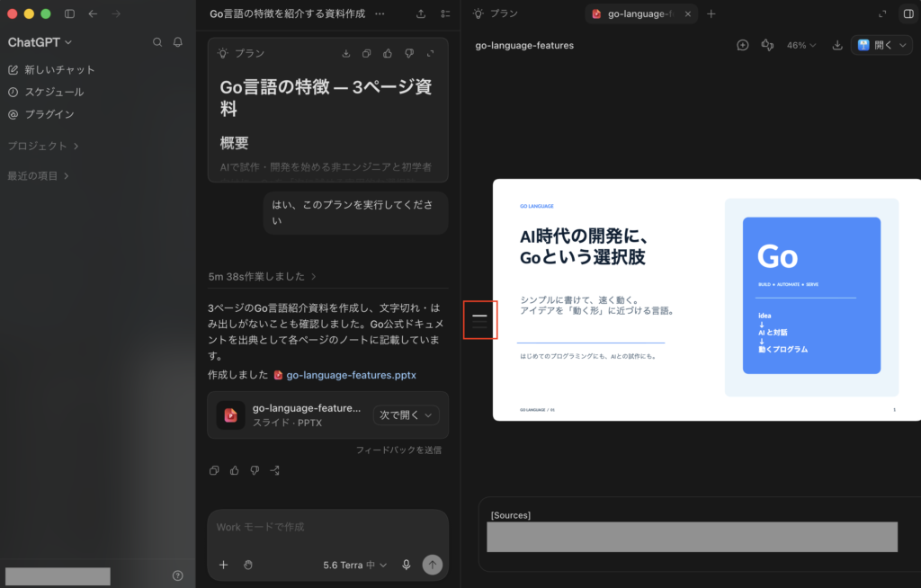921x588 pixels.
Task: Open search in the ChatGPT sidebar
Action: pos(157,42)
